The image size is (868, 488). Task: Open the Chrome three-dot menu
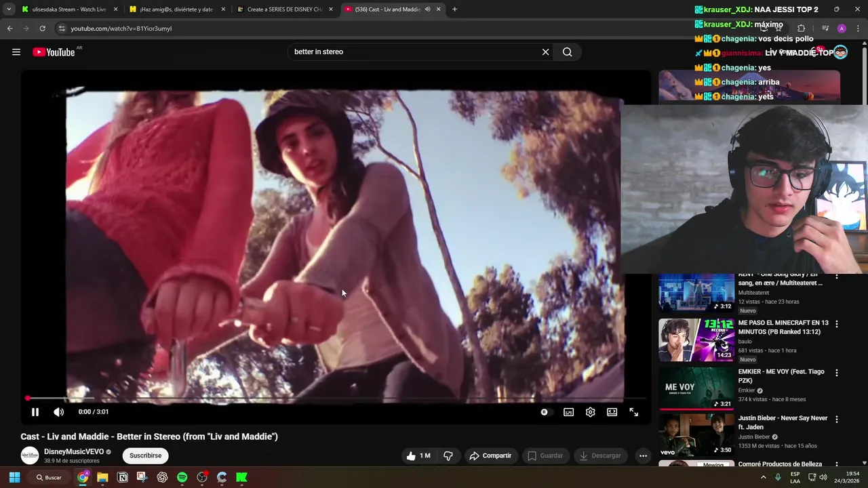[858, 28]
